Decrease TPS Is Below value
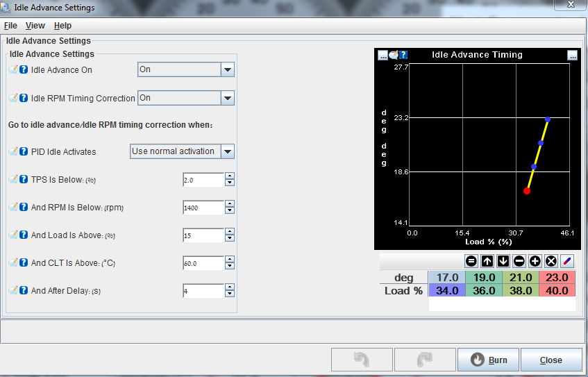The width and height of the screenshot is (588, 377). click(230, 183)
